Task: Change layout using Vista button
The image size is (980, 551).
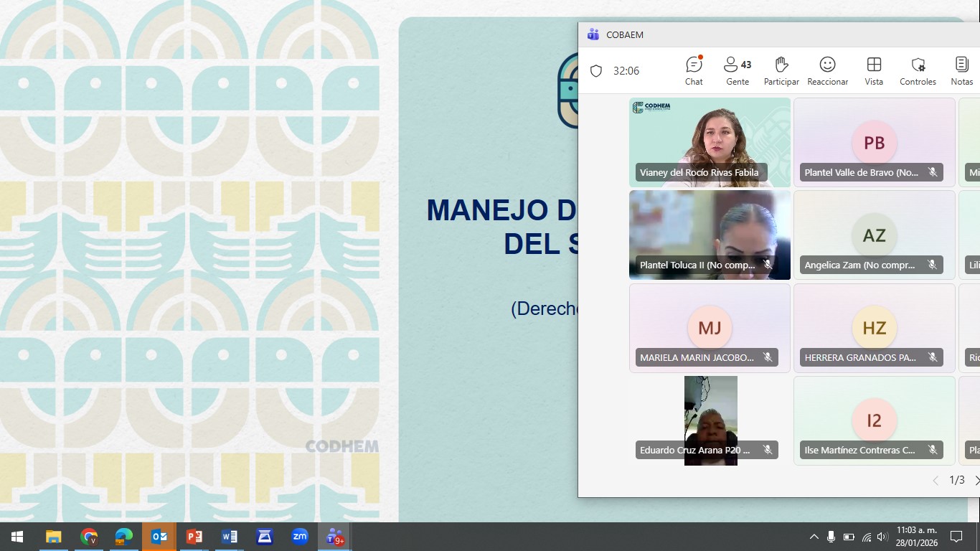Action: coord(874,71)
